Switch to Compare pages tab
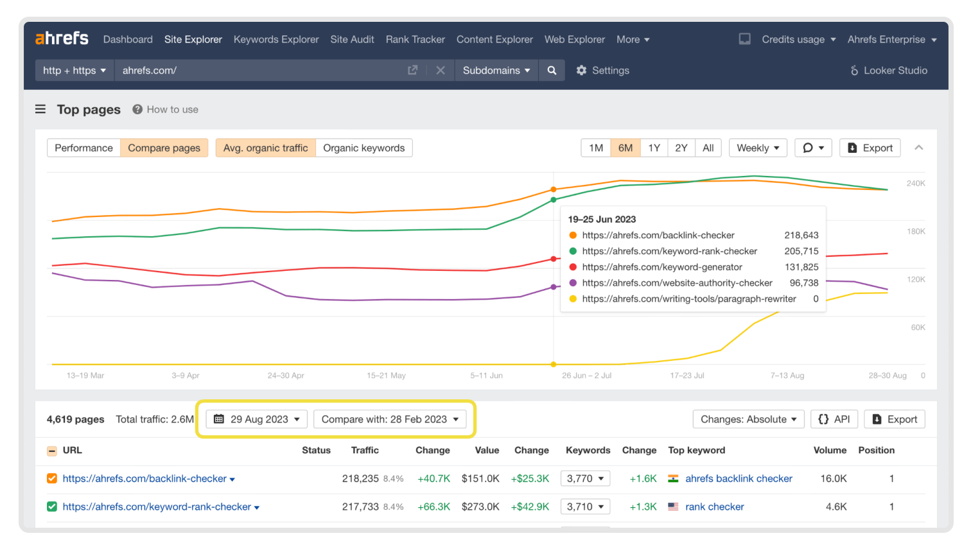 tap(164, 148)
